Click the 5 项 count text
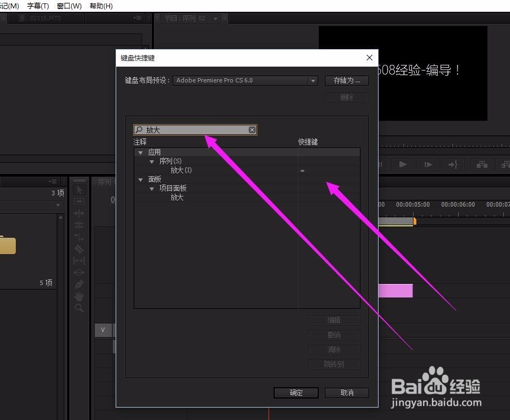Viewport: 510px width, 420px height. click(46, 283)
